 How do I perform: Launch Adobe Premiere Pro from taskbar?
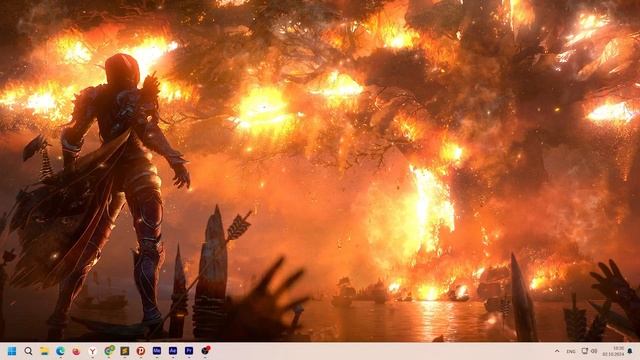(x=189, y=351)
